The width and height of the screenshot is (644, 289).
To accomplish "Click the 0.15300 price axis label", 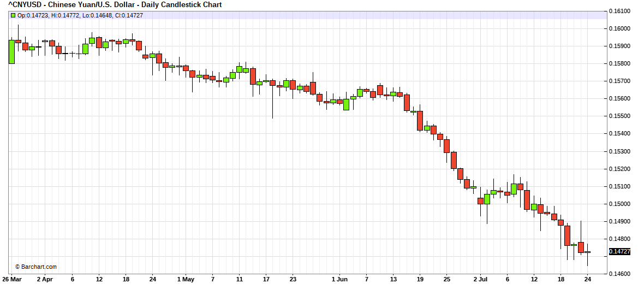I will [x=619, y=152].
